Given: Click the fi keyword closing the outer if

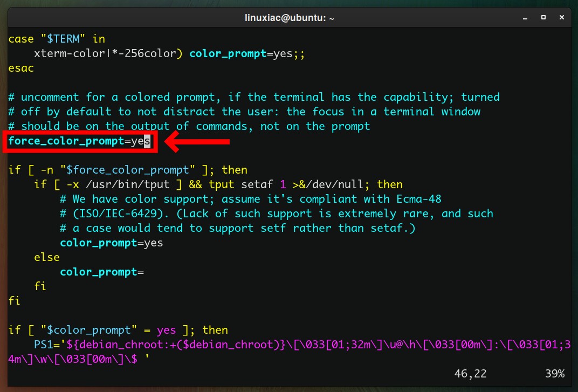Looking at the screenshot, I should [13, 301].
